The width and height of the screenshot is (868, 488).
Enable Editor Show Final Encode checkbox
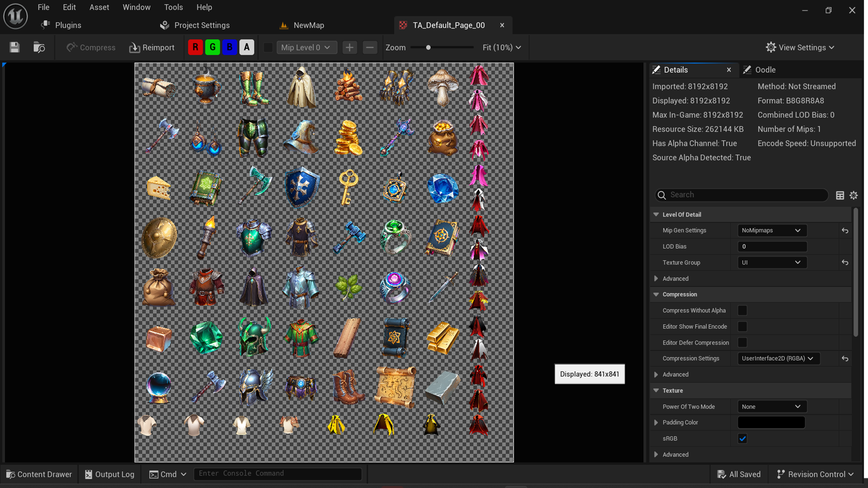coord(742,327)
